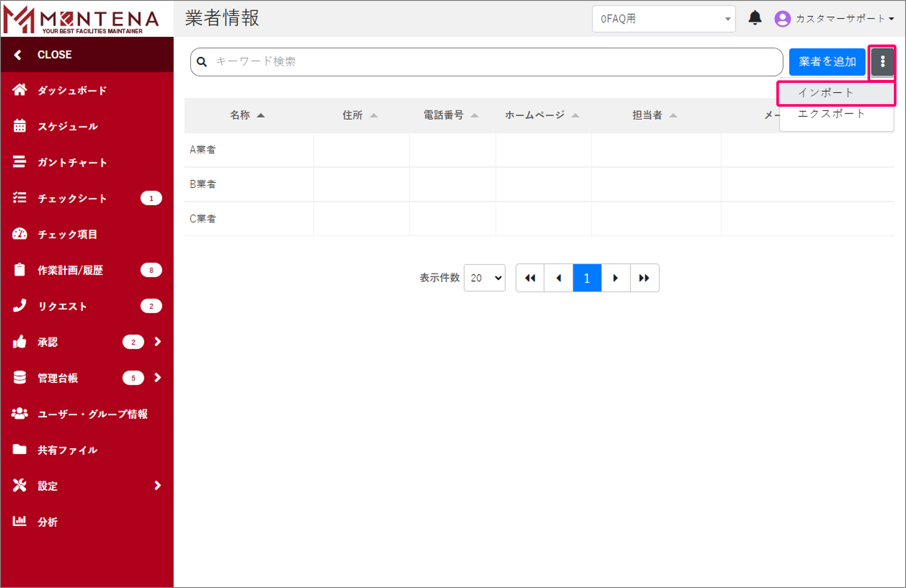Select インポート from the dropdown menu
This screenshot has width=906, height=588.
pos(825,93)
